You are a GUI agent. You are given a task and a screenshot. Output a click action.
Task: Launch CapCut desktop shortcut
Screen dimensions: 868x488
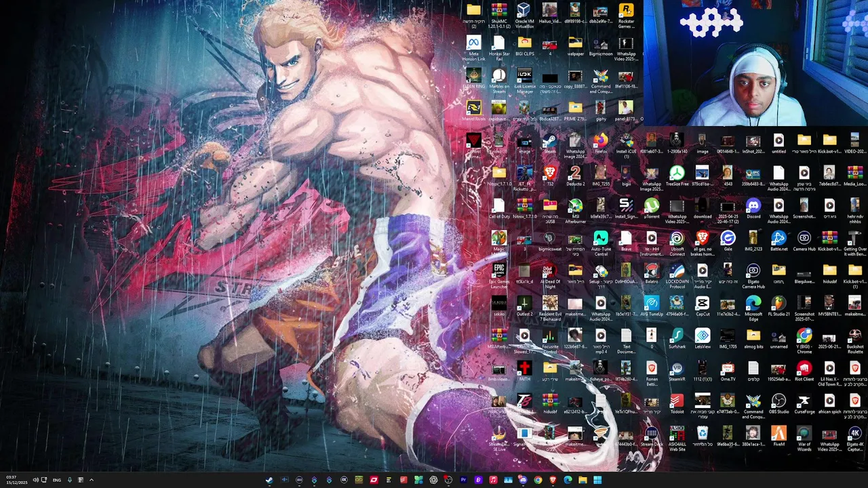coord(703,306)
